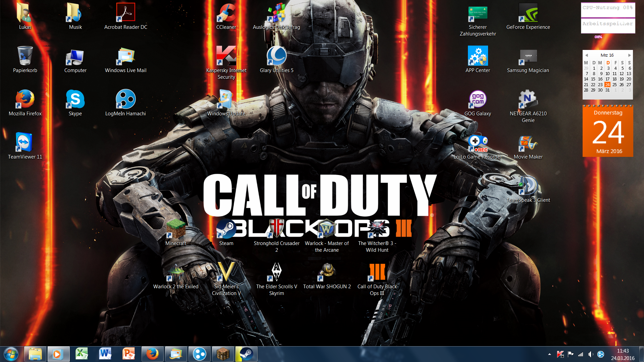Launch Auslogics DiskDefrag

276,16
